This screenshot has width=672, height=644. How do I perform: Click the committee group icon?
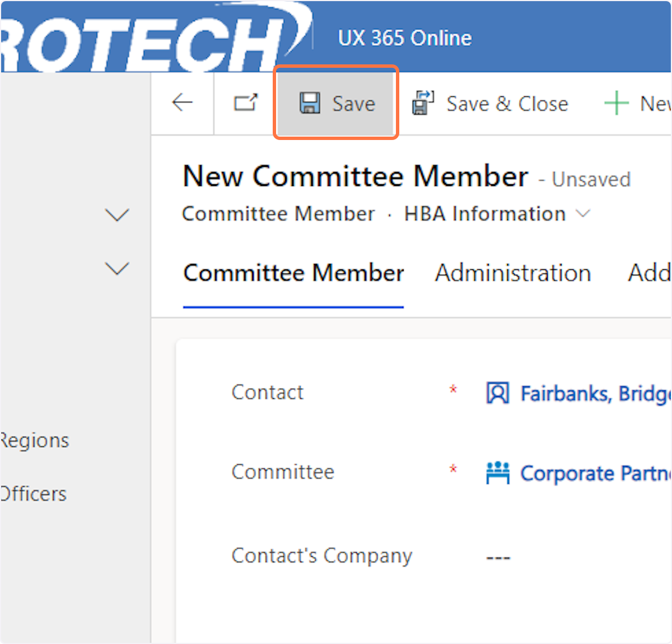[x=497, y=473]
